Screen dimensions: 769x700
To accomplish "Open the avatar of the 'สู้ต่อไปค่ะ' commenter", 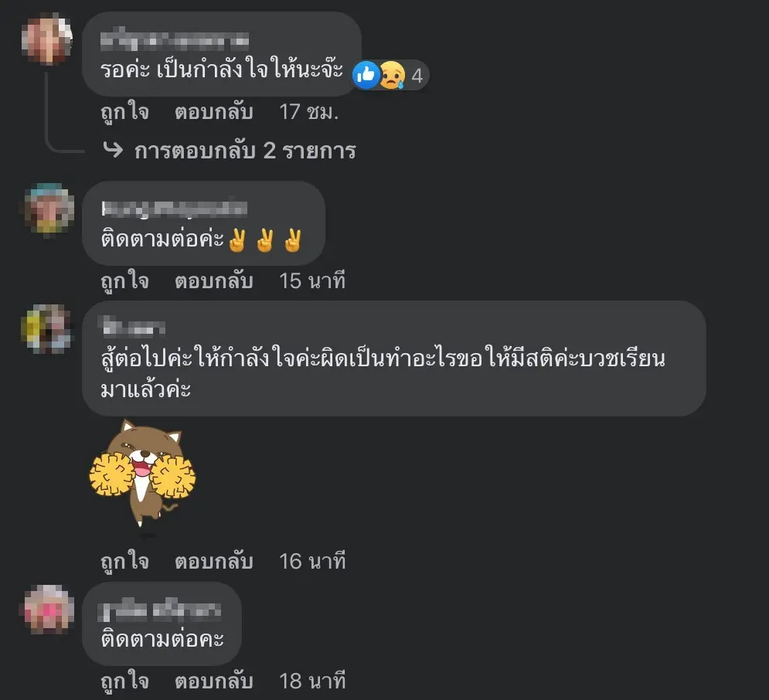I will pos(46,328).
